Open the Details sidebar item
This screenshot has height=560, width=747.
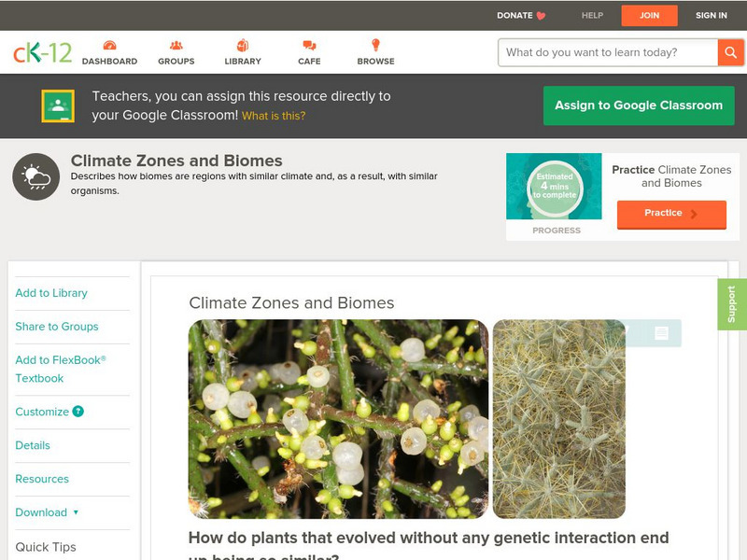click(x=33, y=445)
